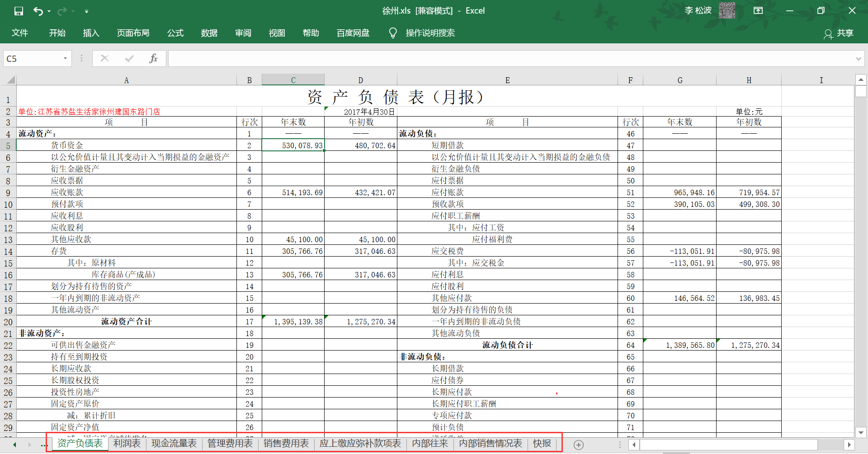Add a new sheet with plus icon
The height and width of the screenshot is (454, 868).
(x=579, y=445)
